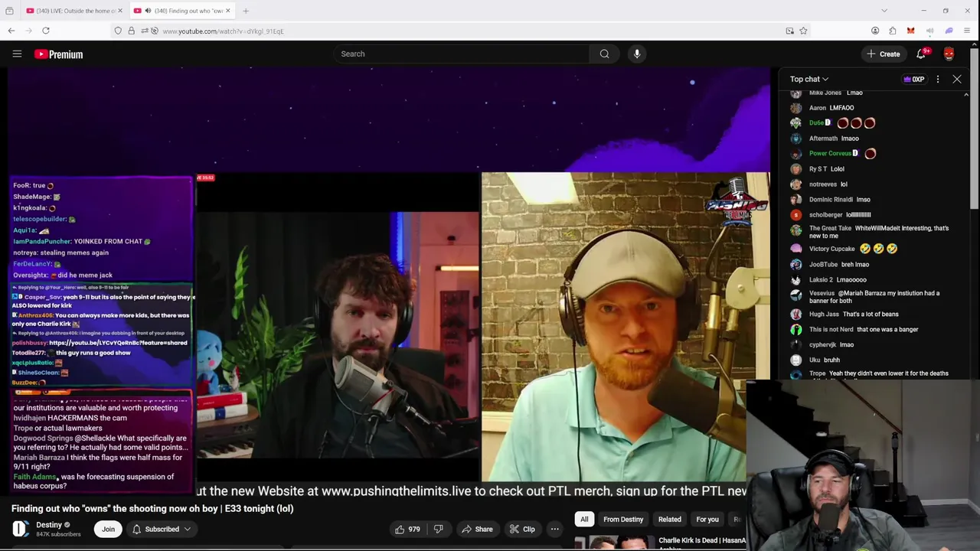
Task: Mute the playing tab via speaker icon
Action: pyautogui.click(x=148, y=11)
